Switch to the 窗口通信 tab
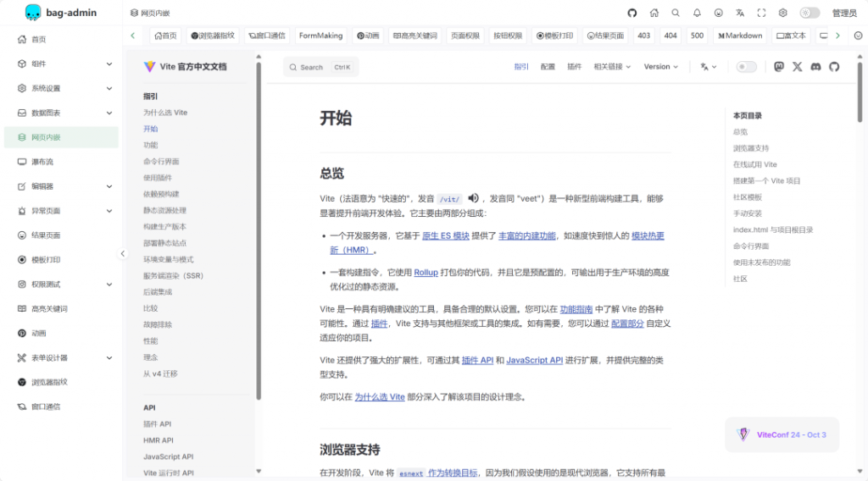Image resolution: width=868 pixels, height=481 pixels. point(267,36)
